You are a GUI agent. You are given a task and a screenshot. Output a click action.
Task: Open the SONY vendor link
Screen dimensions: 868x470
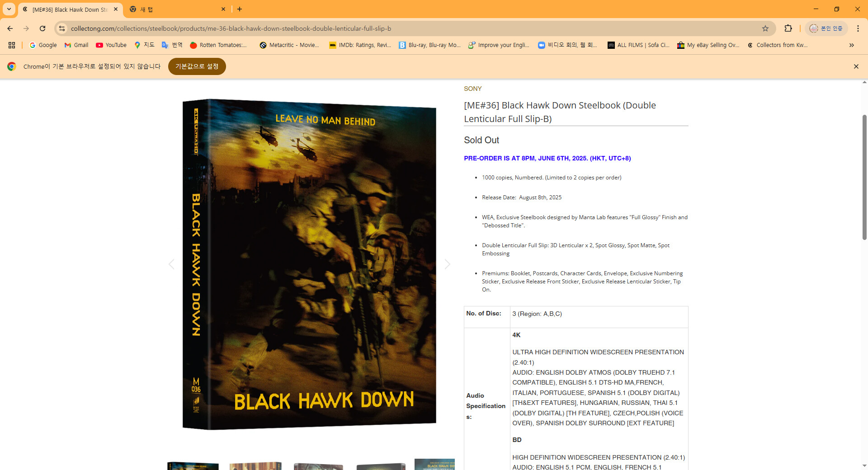pyautogui.click(x=473, y=89)
